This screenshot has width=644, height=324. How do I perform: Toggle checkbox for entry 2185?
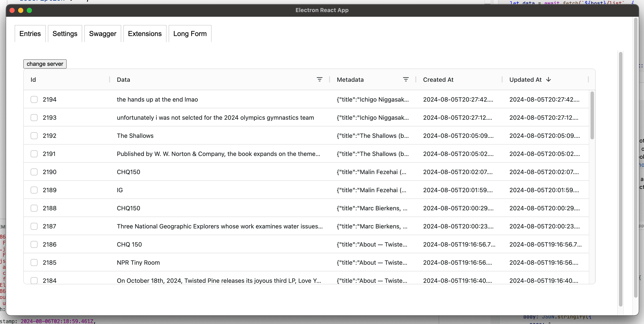point(34,263)
